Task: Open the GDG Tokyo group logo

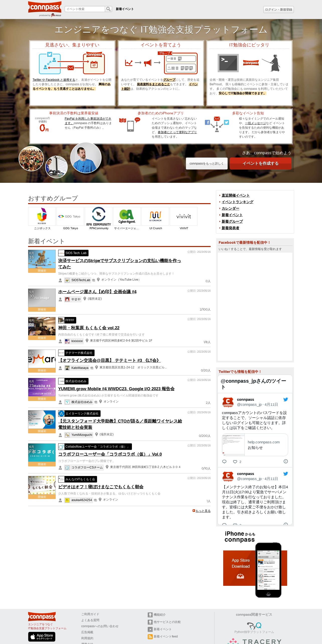Action: (70, 216)
